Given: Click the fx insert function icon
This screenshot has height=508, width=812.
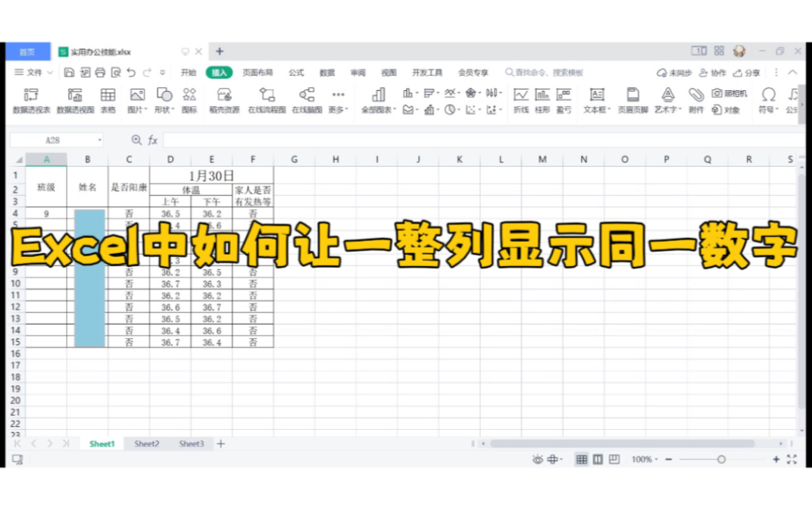Looking at the screenshot, I should 153,140.
